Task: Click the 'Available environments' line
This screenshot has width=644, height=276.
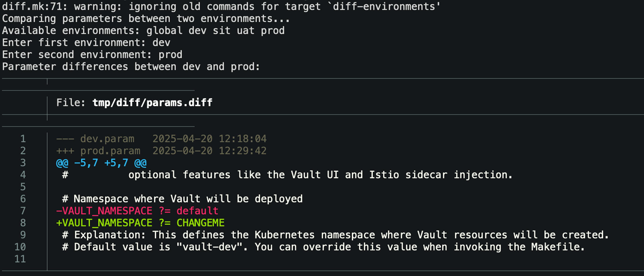Action: coord(143,30)
